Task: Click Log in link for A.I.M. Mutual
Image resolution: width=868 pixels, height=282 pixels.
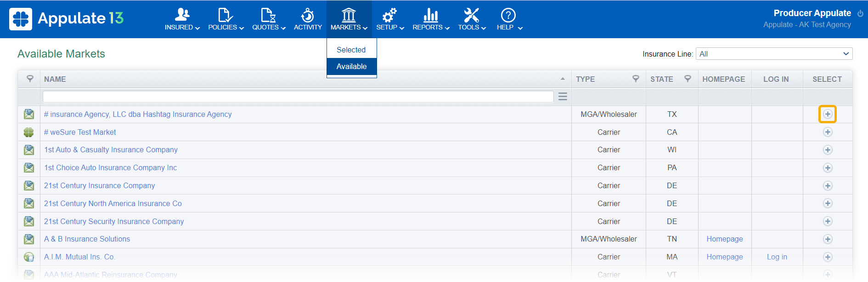Action: tap(777, 257)
